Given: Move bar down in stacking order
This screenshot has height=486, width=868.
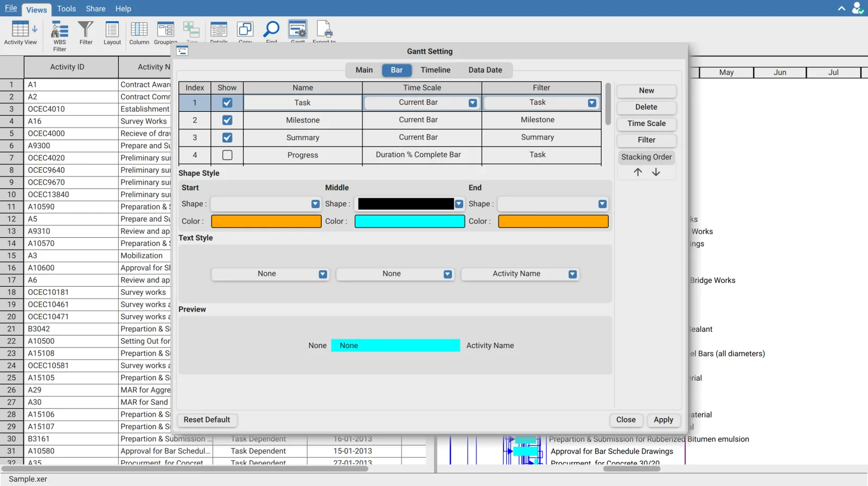Looking at the screenshot, I should (x=656, y=172).
